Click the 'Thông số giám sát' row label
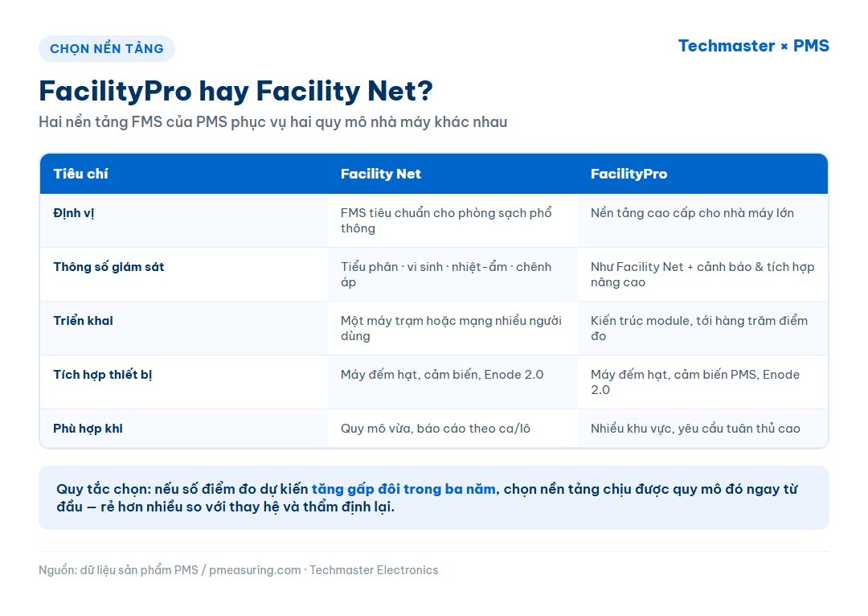The image size is (868, 616). [108, 267]
